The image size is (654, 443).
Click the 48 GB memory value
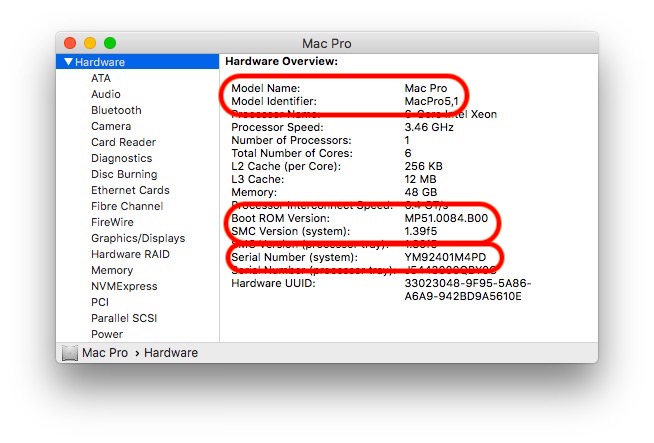click(421, 192)
